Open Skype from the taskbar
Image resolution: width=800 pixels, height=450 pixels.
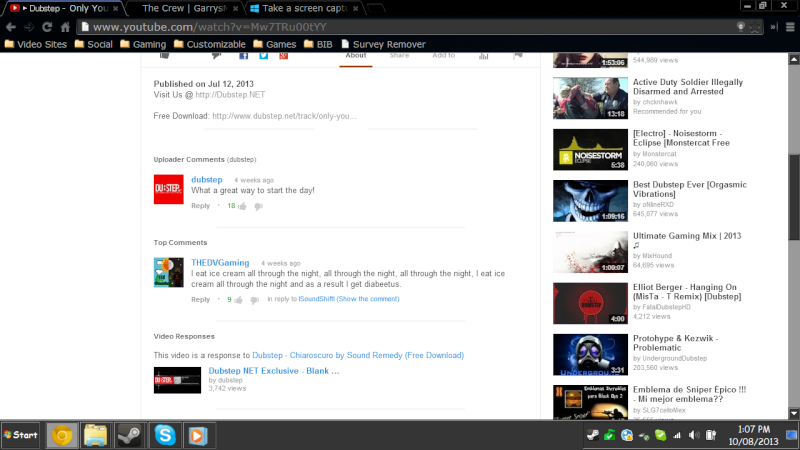click(x=165, y=436)
